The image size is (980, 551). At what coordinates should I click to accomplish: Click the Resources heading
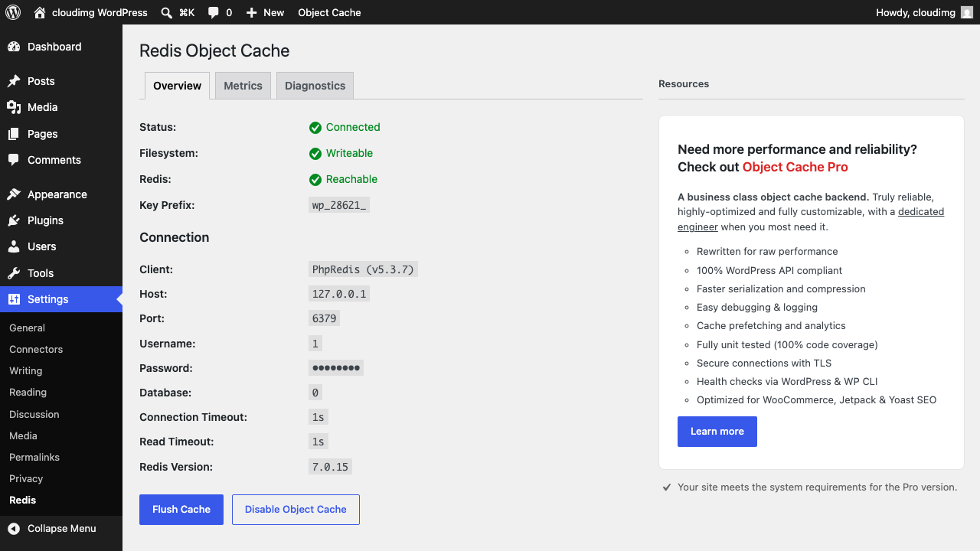click(684, 84)
